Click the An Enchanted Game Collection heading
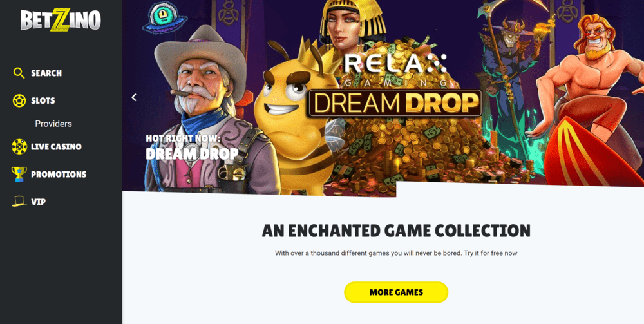The height and width of the screenshot is (324, 644). coord(396,231)
